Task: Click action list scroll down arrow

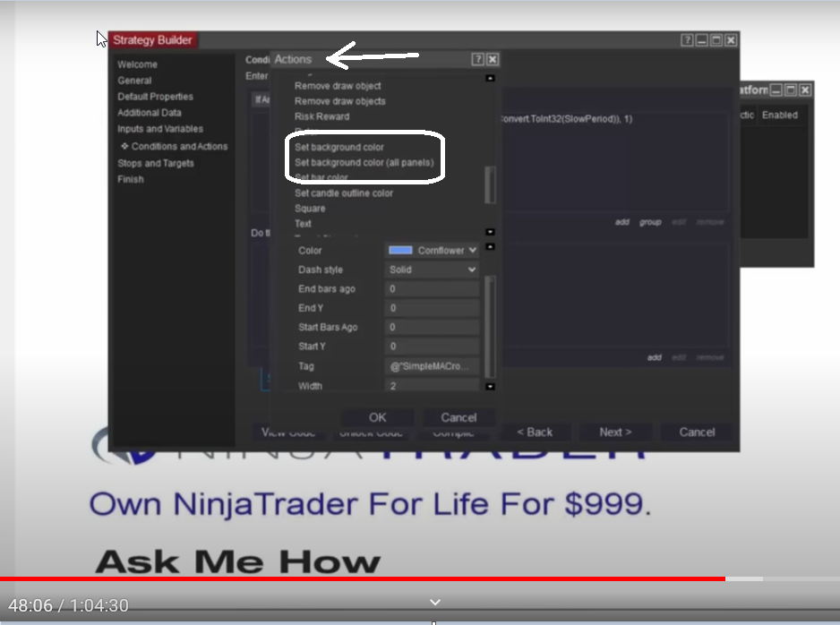Action: pyautogui.click(x=490, y=232)
